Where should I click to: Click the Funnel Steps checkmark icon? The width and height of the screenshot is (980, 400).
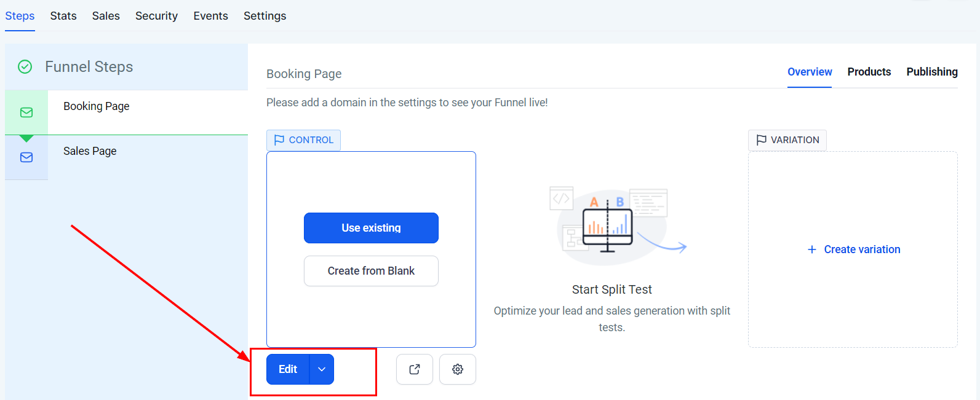coord(25,67)
